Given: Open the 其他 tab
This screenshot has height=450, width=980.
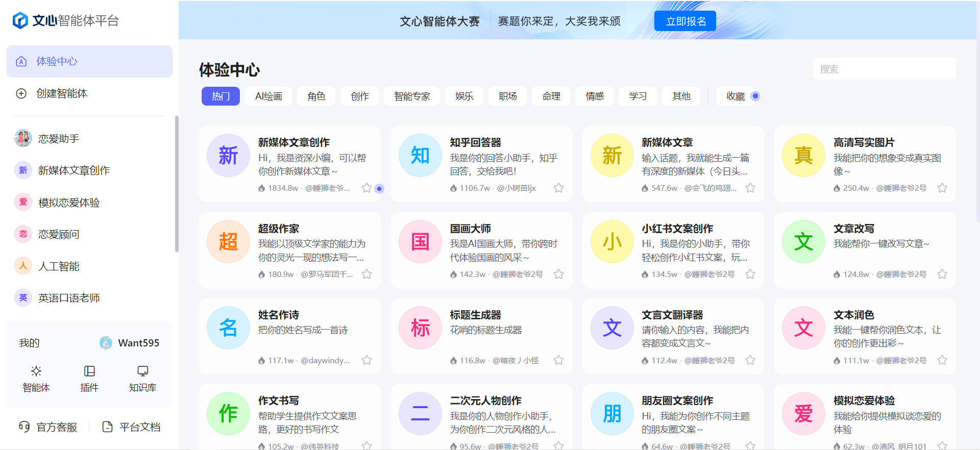Looking at the screenshot, I should point(681,96).
